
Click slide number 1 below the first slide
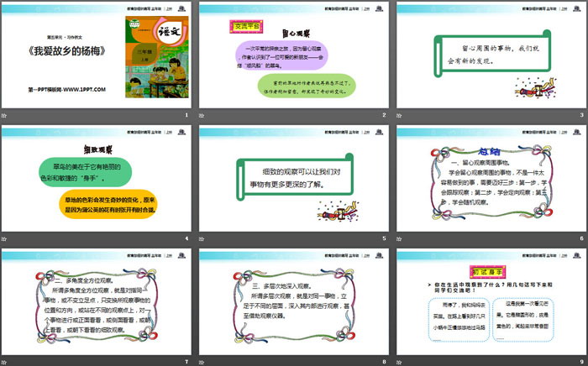click(186, 115)
